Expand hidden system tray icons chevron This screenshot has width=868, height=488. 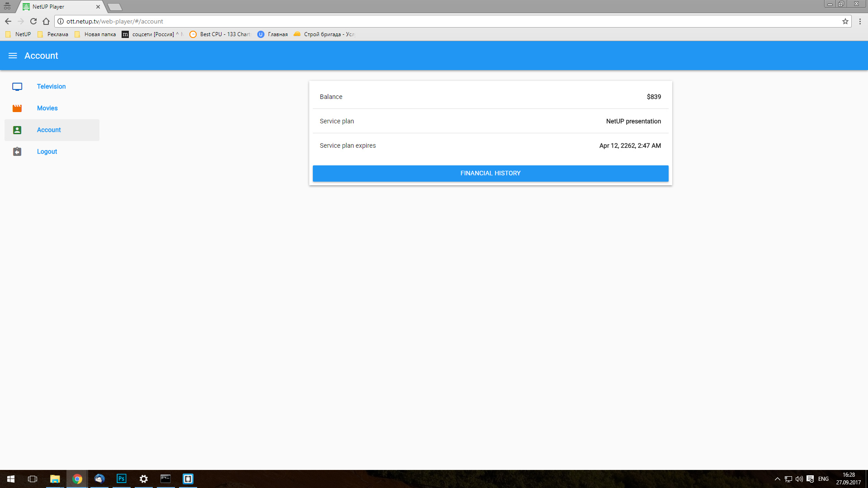click(777, 479)
